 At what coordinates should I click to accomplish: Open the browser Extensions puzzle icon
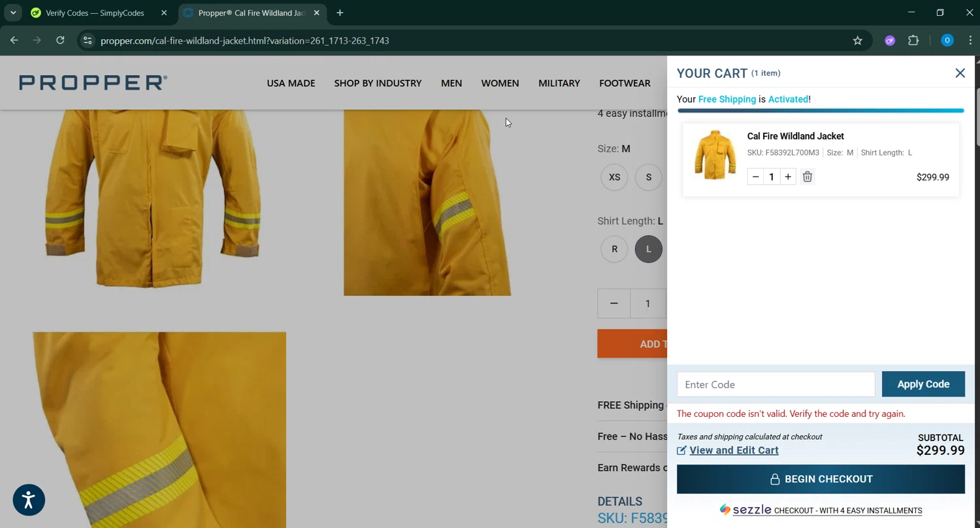(x=913, y=41)
